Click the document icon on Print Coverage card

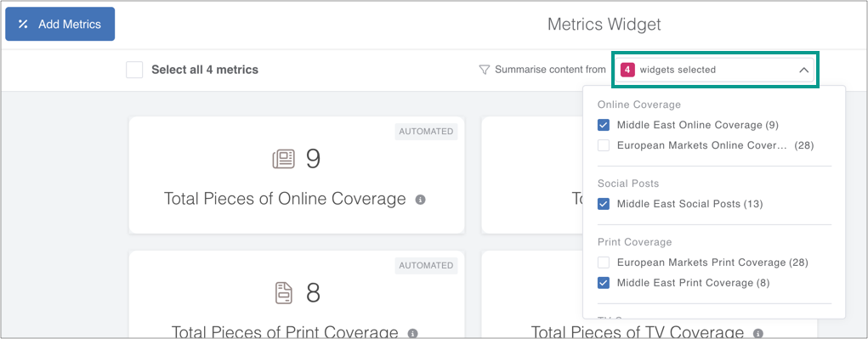[283, 293]
